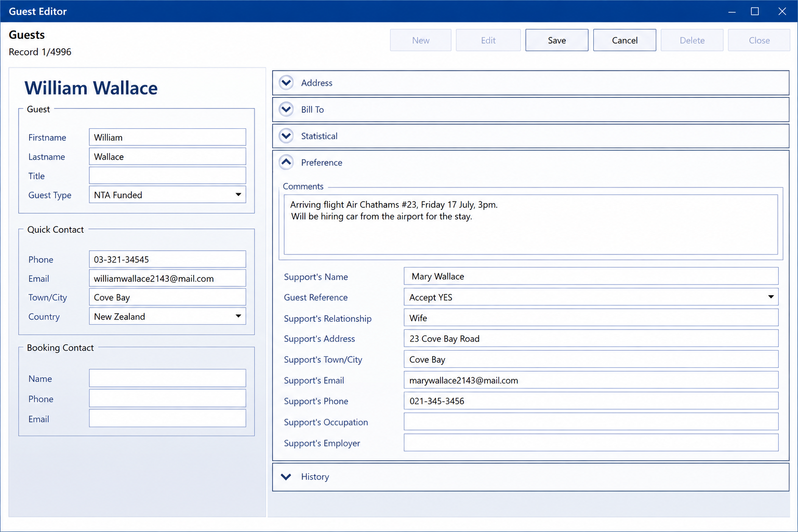
Task: Click the Cancel button
Action: [x=624, y=40]
